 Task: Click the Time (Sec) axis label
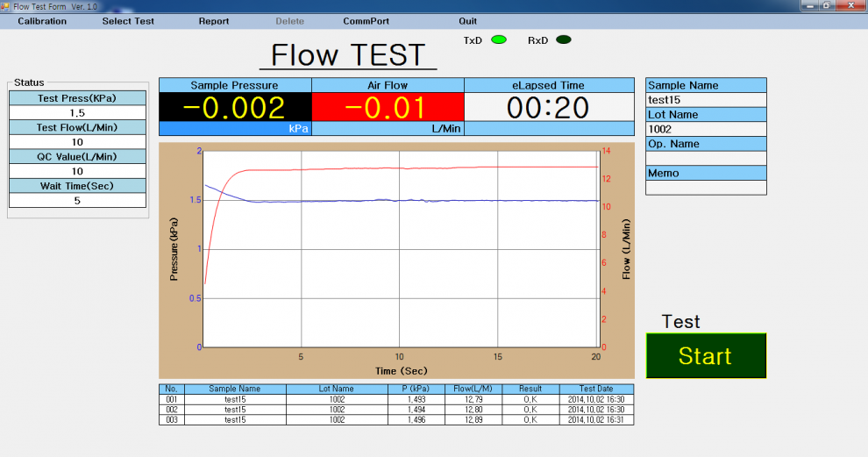point(402,371)
